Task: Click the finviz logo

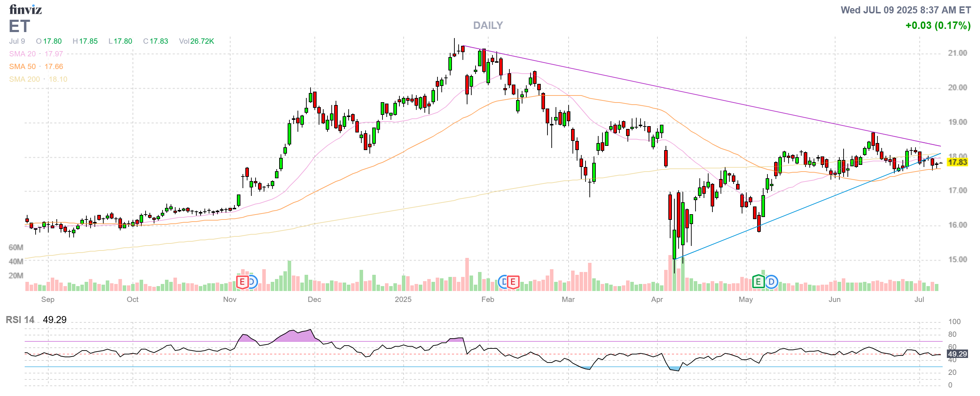Action: click(x=25, y=9)
